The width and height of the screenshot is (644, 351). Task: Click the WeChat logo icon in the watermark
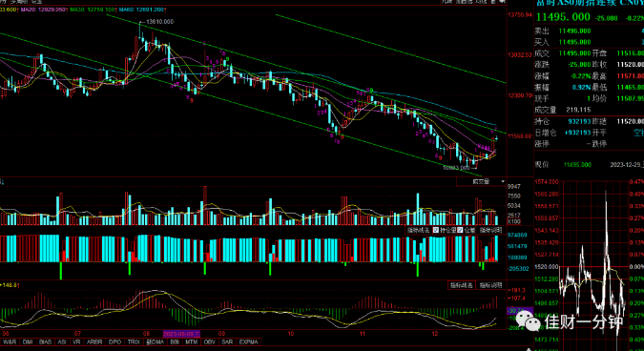[x=529, y=320]
